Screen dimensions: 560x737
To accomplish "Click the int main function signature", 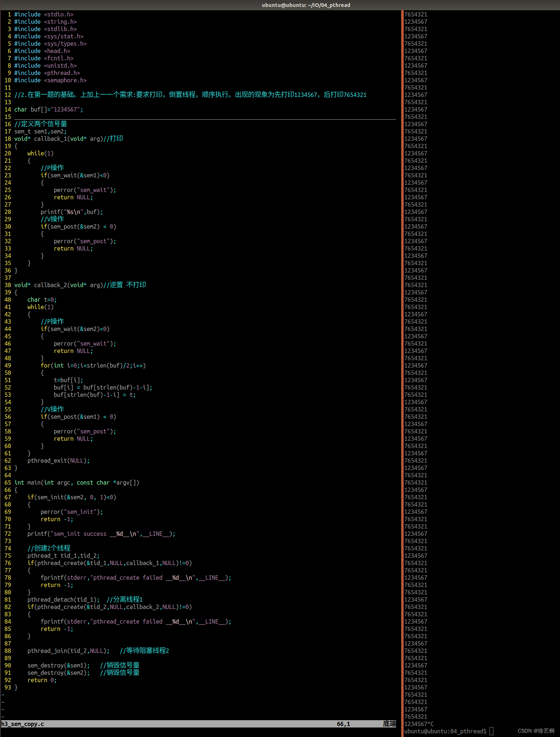I will click(77, 482).
